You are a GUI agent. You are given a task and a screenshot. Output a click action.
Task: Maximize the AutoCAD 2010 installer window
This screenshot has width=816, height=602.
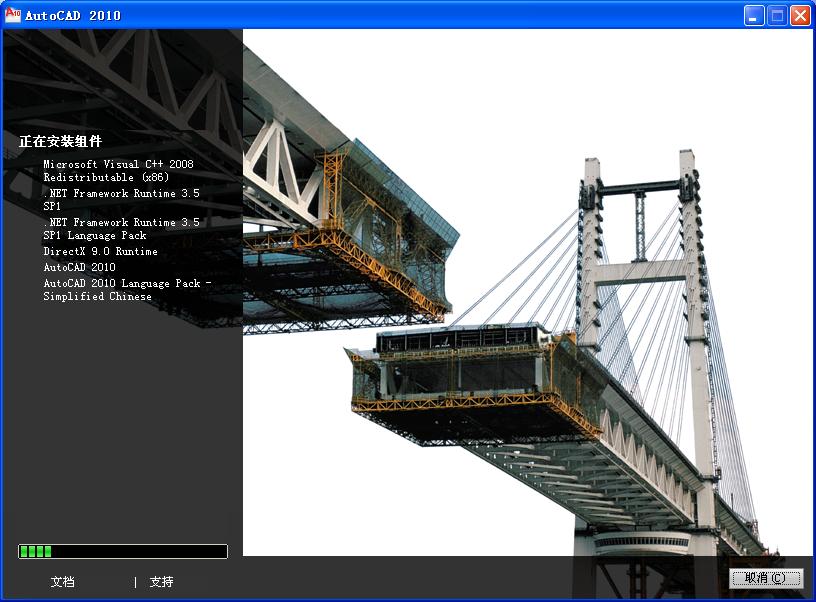tap(777, 15)
